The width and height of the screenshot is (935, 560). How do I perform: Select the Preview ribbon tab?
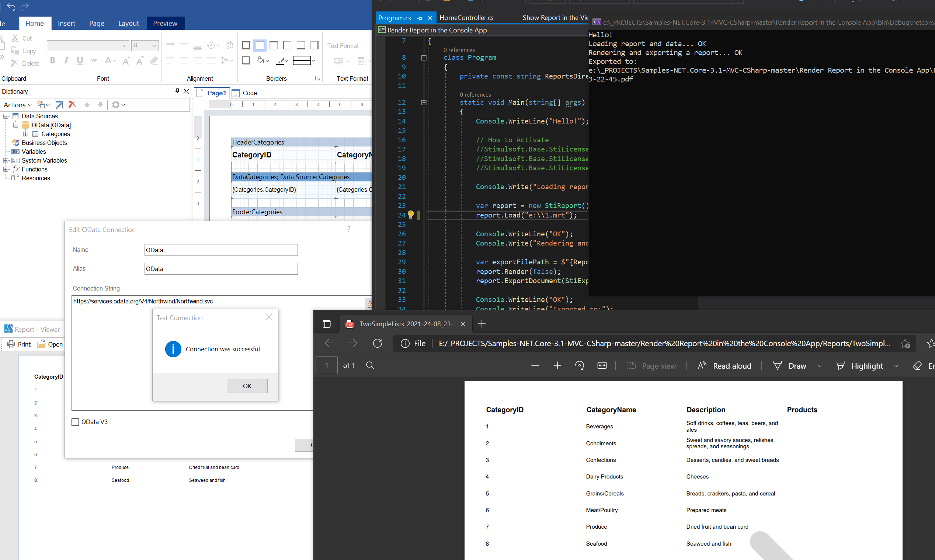[x=164, y=23]
